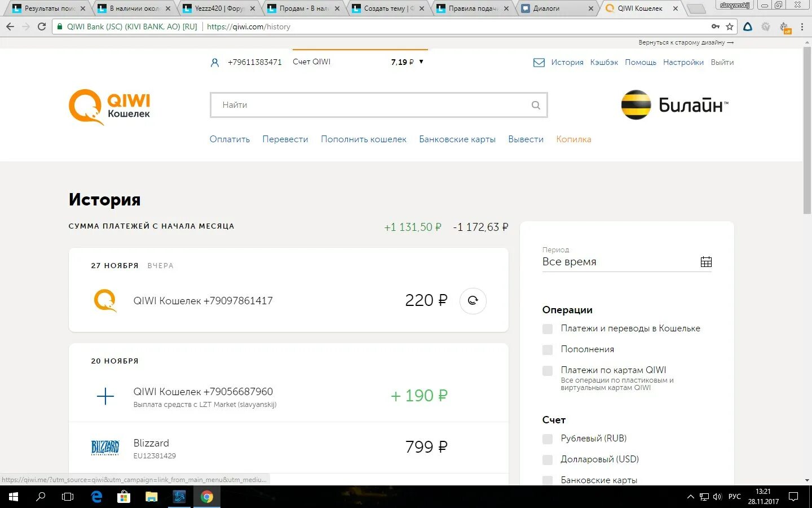
Task: Click the user profile icon beside phone number
Action: tap(215, 63)
